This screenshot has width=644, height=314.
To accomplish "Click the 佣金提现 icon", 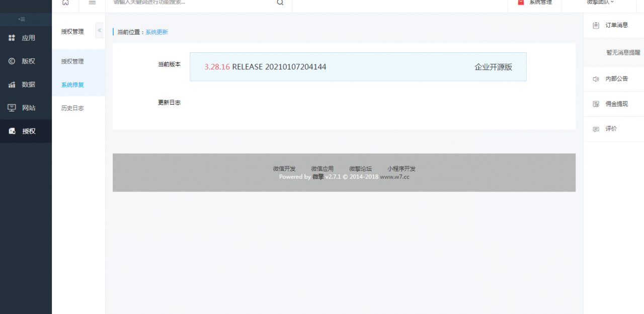I will 596,104.
